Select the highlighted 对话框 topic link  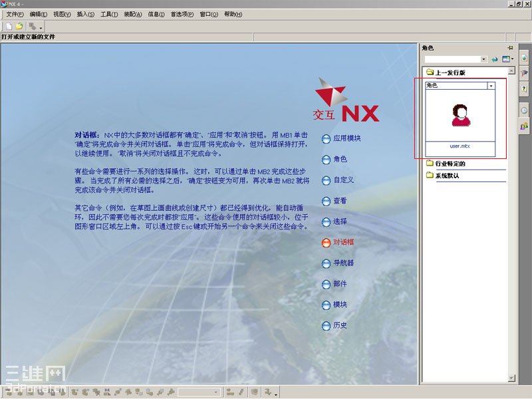[338, 242]
